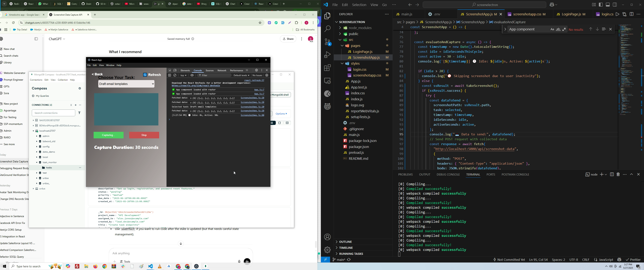Click the clear console icon
This screenshot has height=270, width=644.
pyautogui.click(x=175, y=75)
